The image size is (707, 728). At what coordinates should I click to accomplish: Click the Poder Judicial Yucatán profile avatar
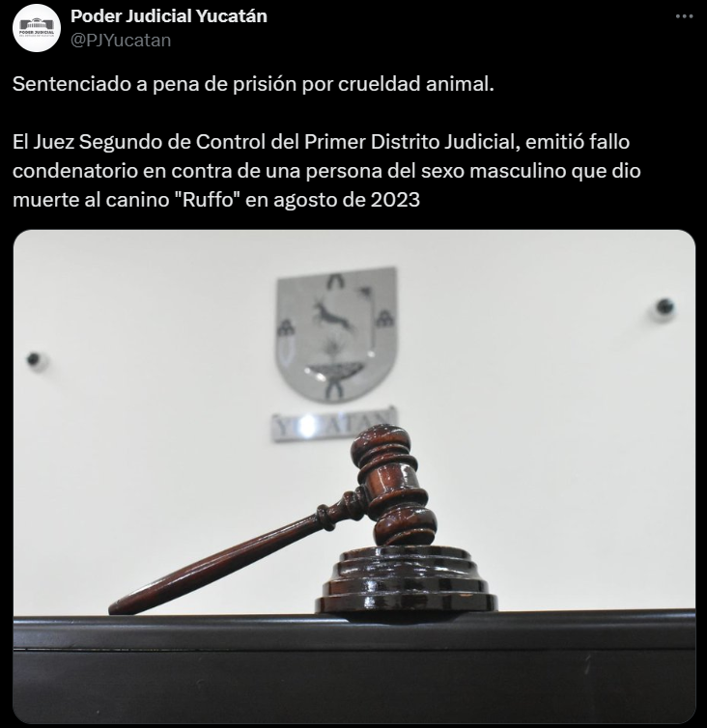pos(37,28)
